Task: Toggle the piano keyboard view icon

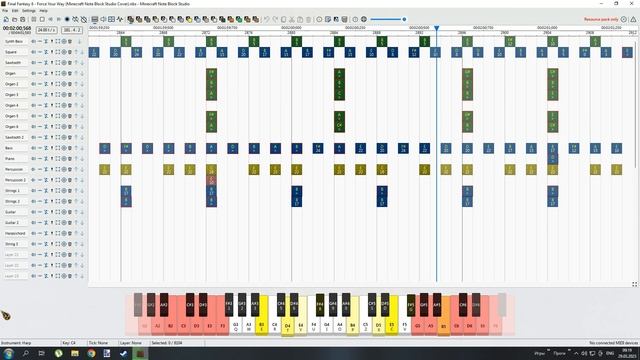Action: [95, 19]
